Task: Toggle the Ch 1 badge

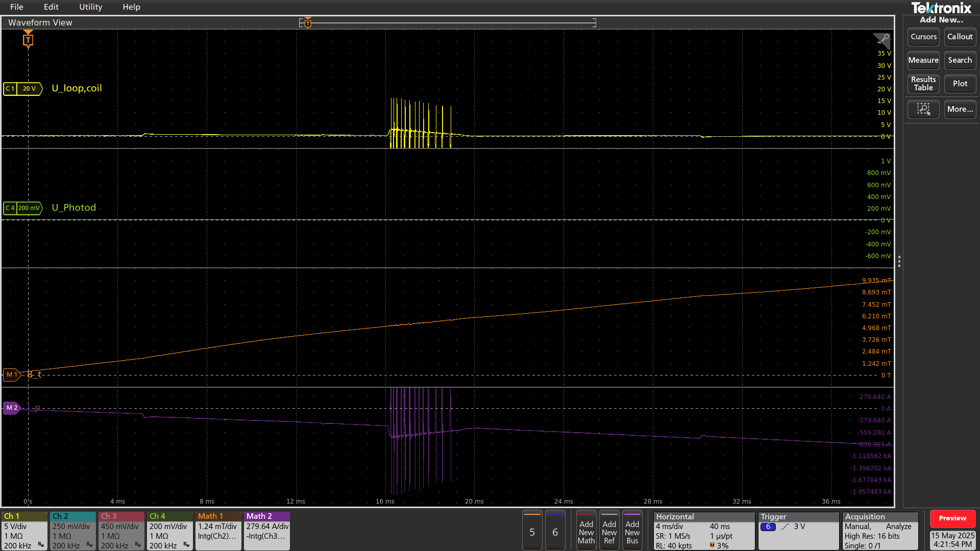Action: click(24, 531)
